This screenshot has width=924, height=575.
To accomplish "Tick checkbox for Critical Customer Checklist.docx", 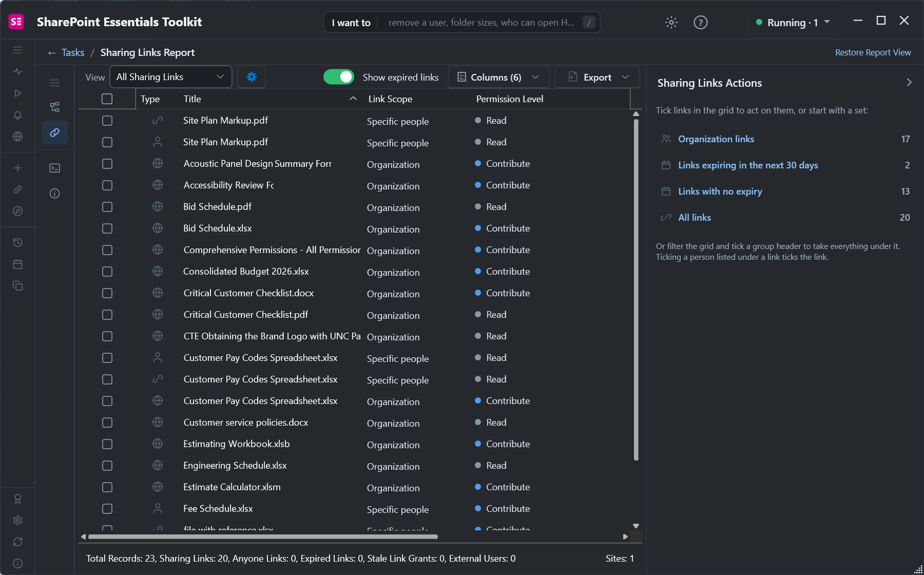I will click(107, 293).
